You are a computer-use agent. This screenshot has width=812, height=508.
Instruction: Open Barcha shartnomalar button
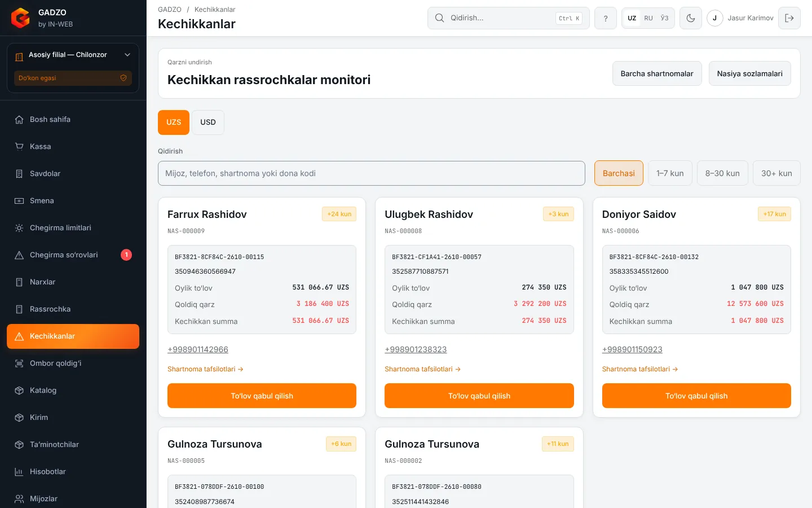click(x=657, y=73)
